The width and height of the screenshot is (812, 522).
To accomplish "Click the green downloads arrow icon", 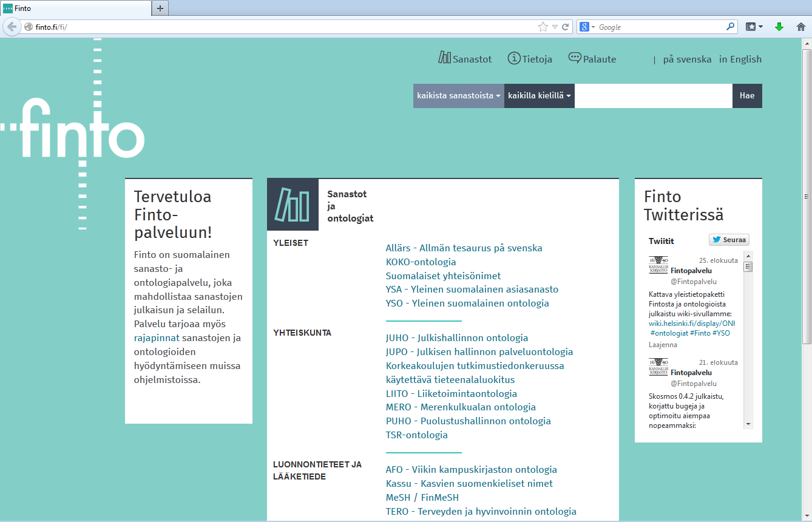I will (x=779, y=27).
